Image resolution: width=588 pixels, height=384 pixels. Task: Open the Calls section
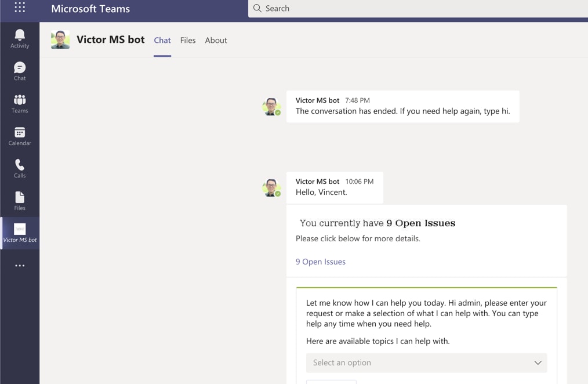tap(20, 167)
